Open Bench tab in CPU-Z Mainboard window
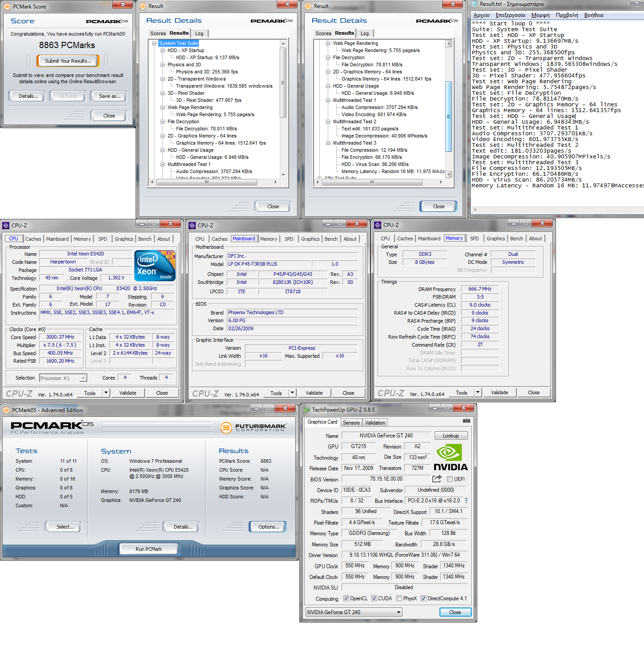 pos(331,239)
